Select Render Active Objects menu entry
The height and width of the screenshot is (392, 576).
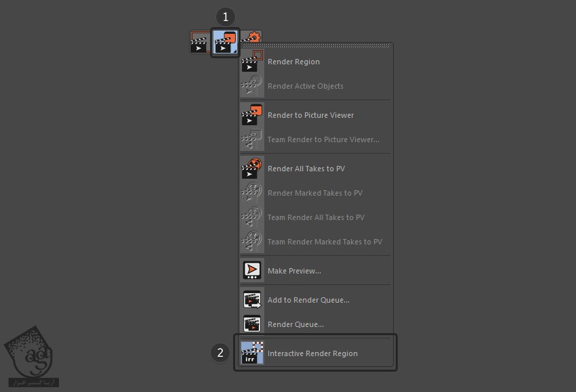305,86
